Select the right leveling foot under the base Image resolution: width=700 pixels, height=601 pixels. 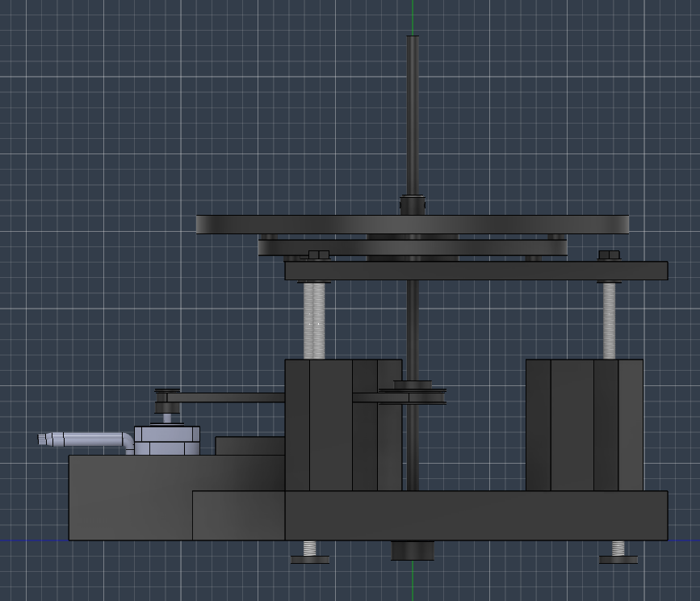coord(618,560)
